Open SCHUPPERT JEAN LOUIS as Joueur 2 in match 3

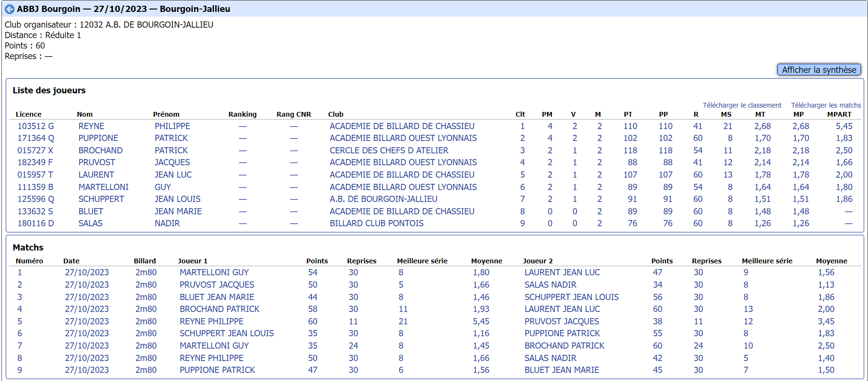coord(572,297)
